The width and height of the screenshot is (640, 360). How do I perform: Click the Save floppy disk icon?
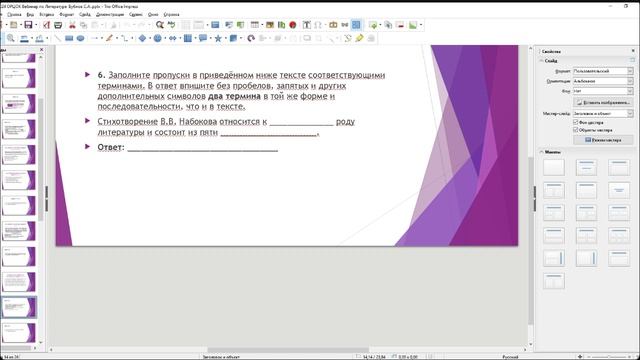pyautogui.click(x=28, y=25)
